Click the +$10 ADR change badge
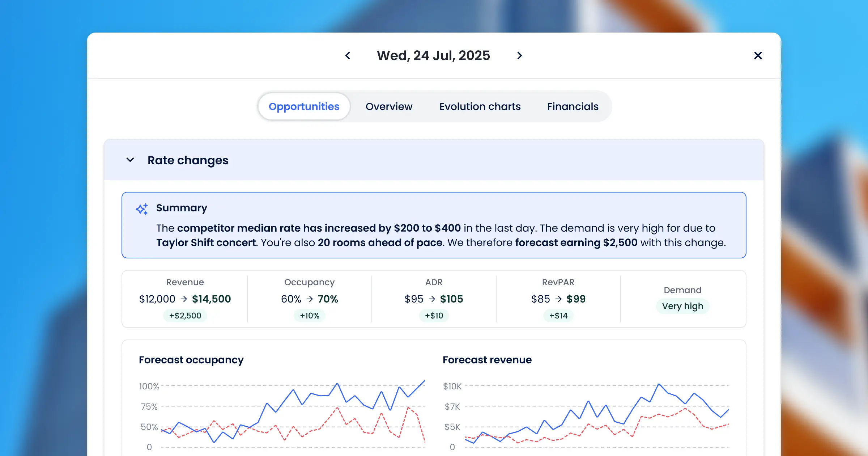This screenshot has width=868, height=456. [x=434, y=316]
